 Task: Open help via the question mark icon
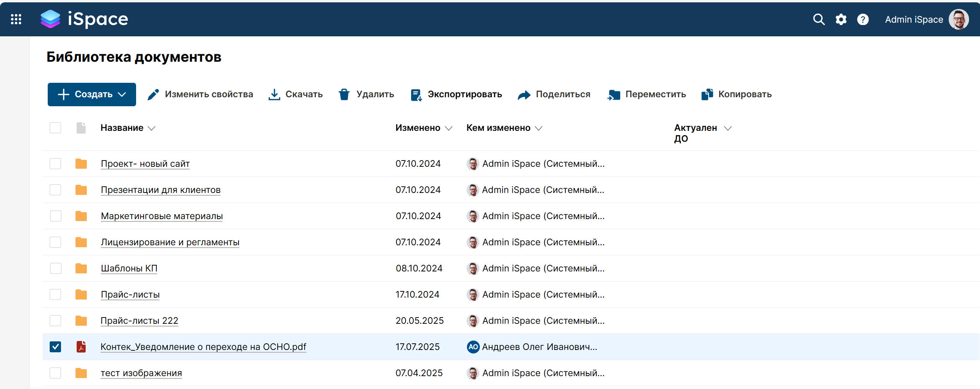pos(863,19)
